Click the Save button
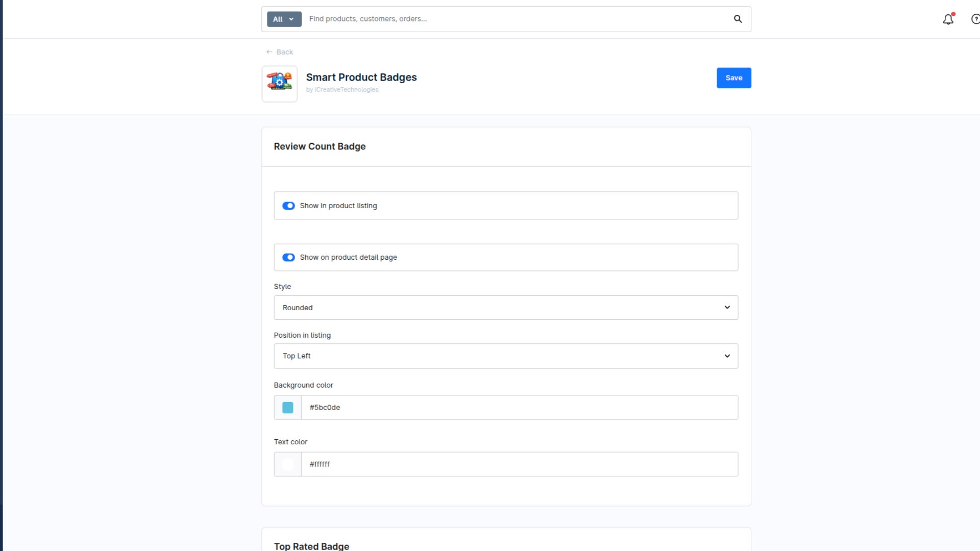 pyautogui.click(x=733, y=78)
